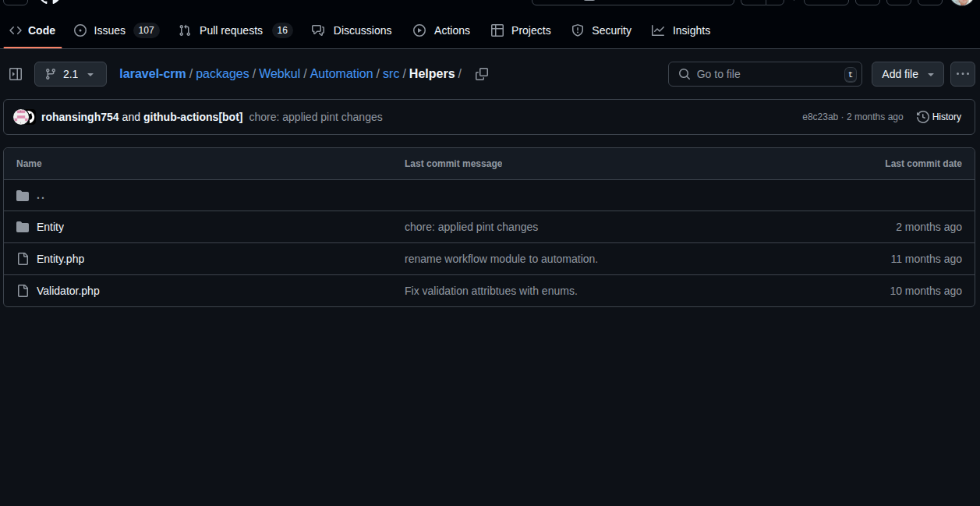The width and height of the screenshot is (980, 506).
Task: Open the more options ellipsis button
Action: pyautogui.click(x=963, y=74)
